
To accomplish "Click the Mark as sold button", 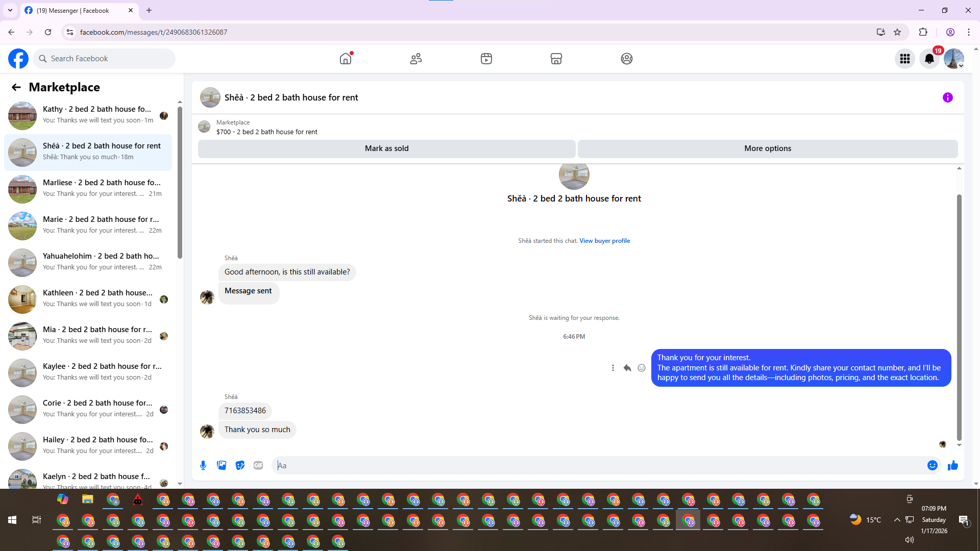I will click(x=386, y=148).
